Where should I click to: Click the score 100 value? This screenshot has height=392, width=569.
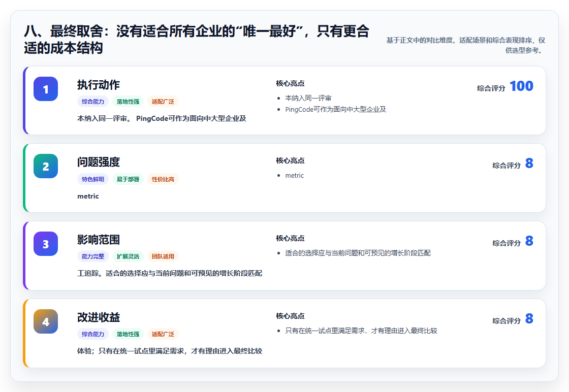coord(521,86)
